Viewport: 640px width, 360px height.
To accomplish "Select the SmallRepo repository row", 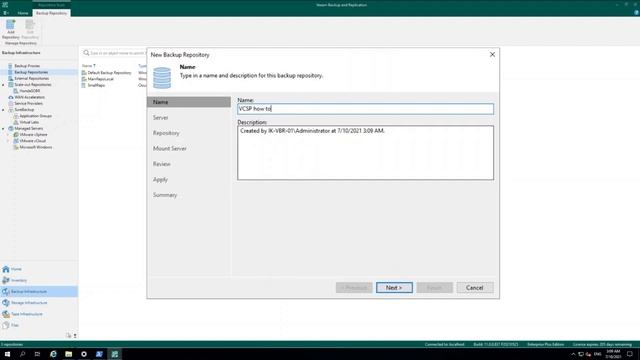I will [96, 85].
